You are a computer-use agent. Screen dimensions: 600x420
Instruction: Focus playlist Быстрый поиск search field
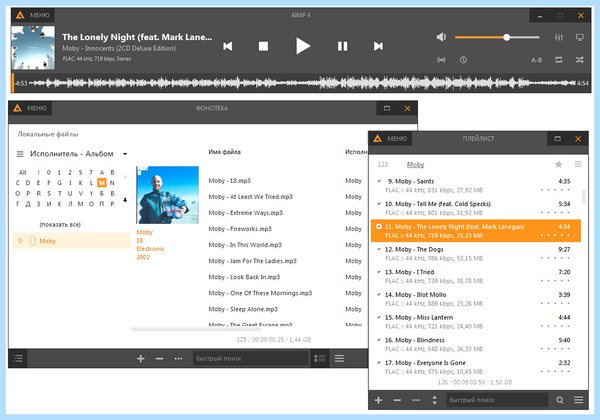[x=497, y=400]
